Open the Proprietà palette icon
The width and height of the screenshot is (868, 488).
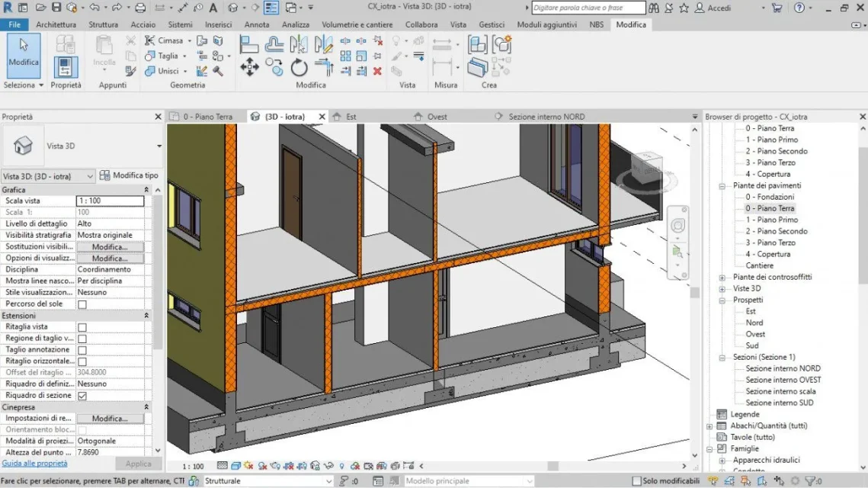click(x=66, y=67)
